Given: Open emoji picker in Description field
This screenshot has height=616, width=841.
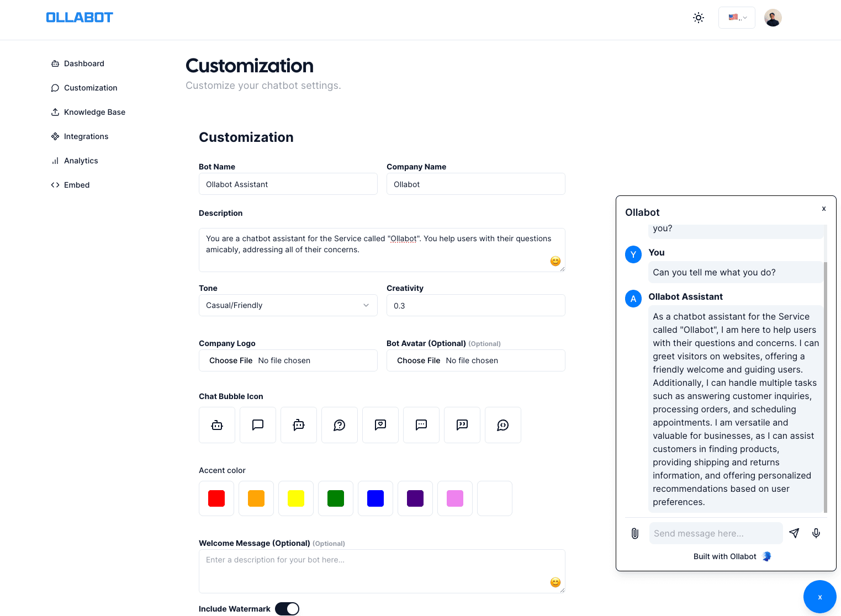Looking at the screenshot, I should click(x=556, y=261).
